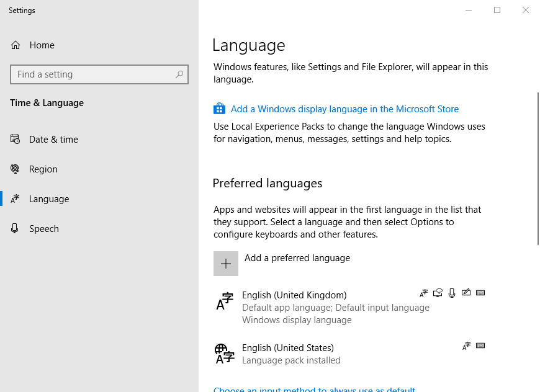Click the Language page title

click(x=249, y=45)
